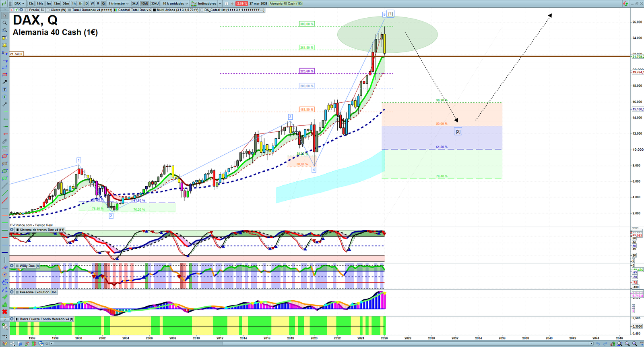Open the DAX instrument dropdown
644x347 pixels.
click(x=19, y=4)
